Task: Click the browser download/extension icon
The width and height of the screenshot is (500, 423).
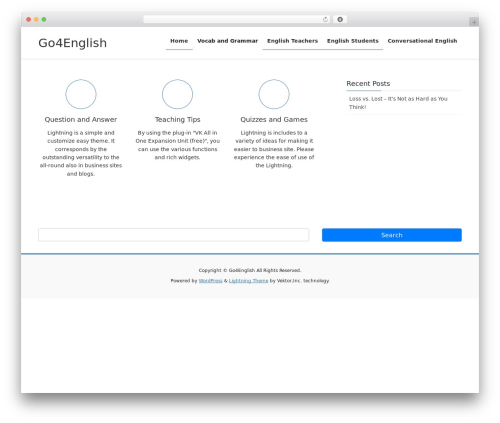Action: (340, 20)
